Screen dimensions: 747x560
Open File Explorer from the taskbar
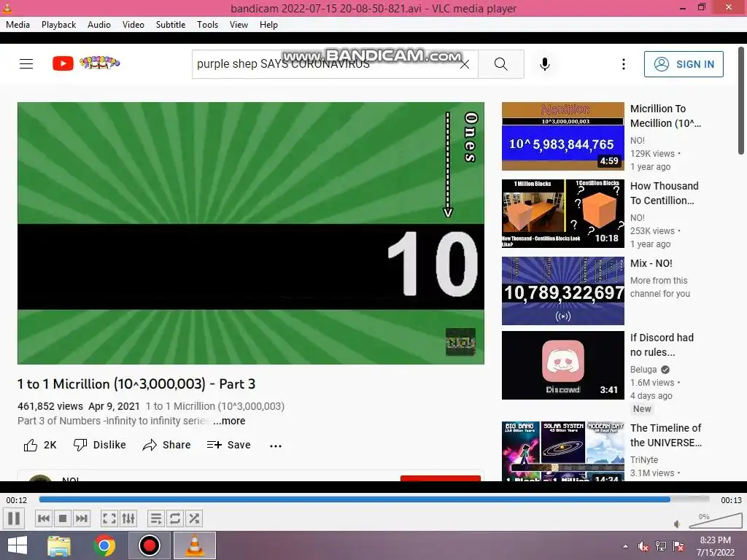tap(59, 545)
